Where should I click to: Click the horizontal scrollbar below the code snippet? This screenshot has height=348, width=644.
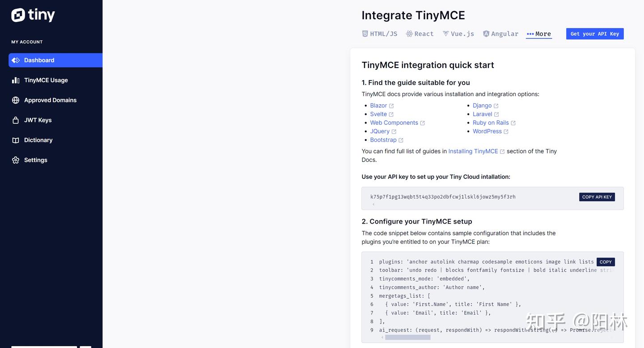coord(407,337)
